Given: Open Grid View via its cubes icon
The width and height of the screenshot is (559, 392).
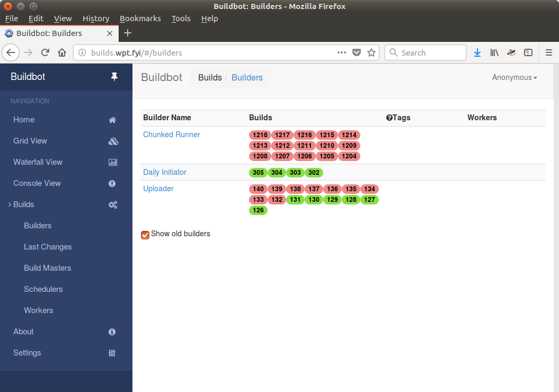Looking at the screenshot, I should tap(113, 141).
